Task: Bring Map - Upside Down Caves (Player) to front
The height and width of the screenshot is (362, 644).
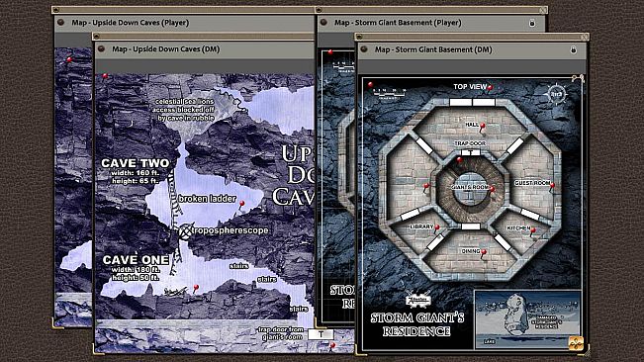Action: tap(131, 23)
